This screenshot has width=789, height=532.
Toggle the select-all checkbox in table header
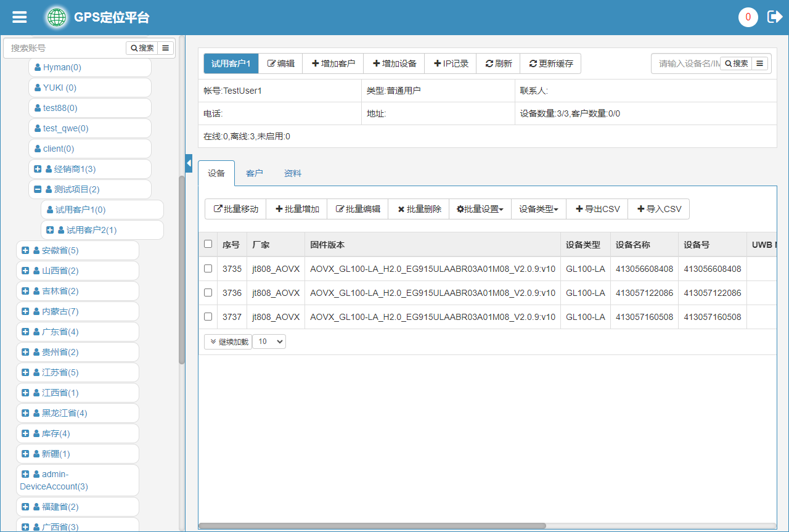[208, 244]
